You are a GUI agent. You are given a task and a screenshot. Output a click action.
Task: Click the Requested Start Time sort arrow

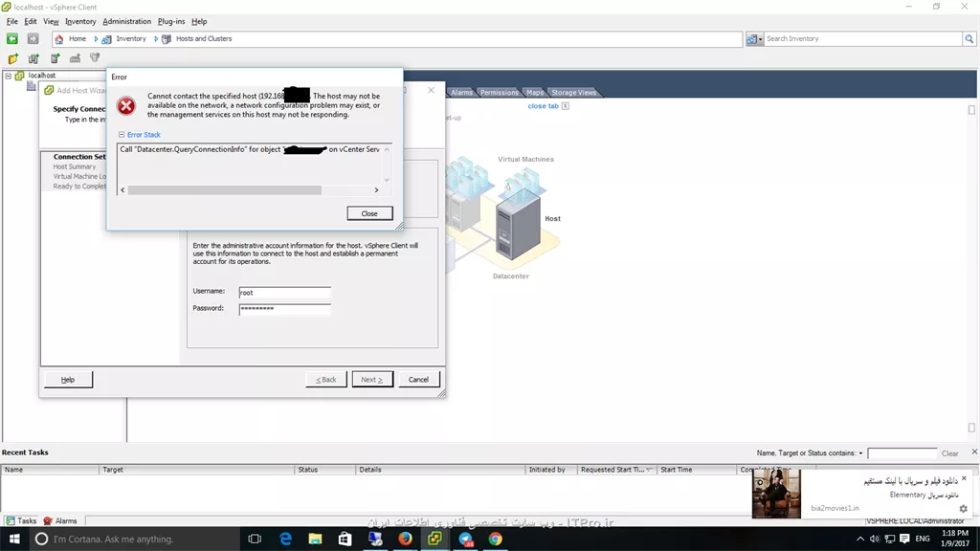650,470
